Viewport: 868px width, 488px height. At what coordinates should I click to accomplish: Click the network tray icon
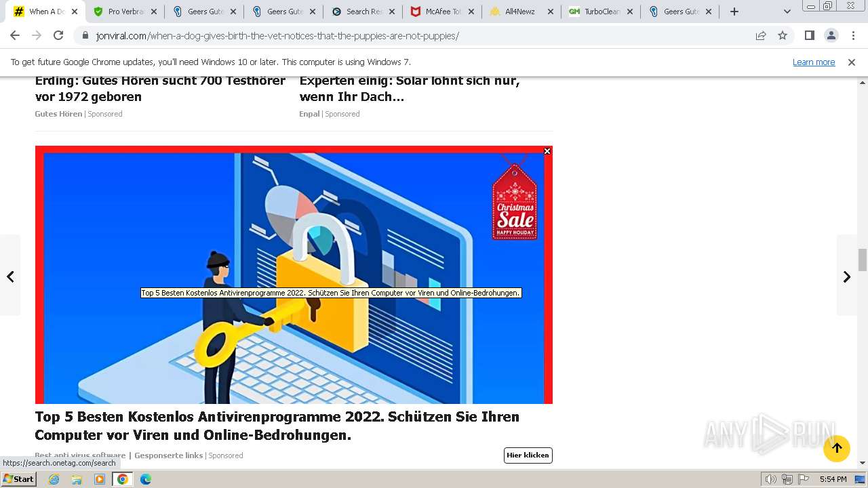(x=787, y=479)
